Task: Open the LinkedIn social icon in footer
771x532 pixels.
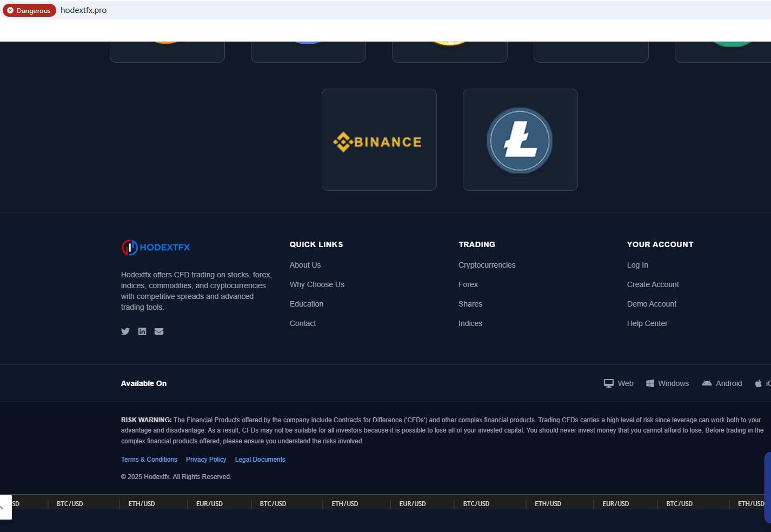Action: coord(142,331)
